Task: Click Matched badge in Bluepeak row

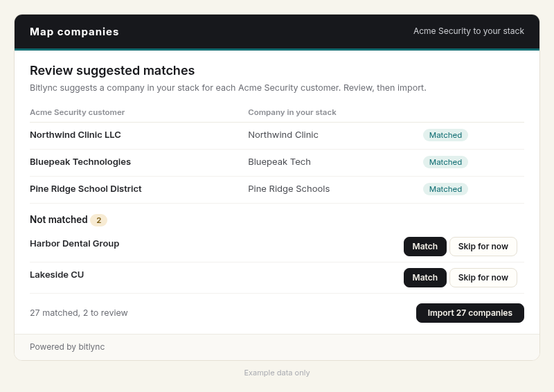Action: click(445, 162)
